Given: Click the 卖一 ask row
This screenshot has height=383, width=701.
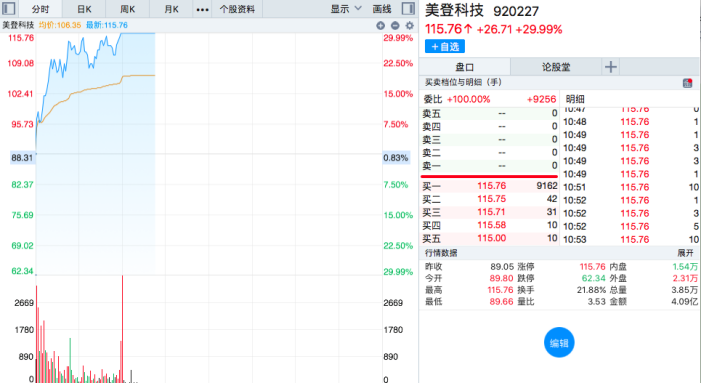Looking at the screenshot, I should [490, 166].
